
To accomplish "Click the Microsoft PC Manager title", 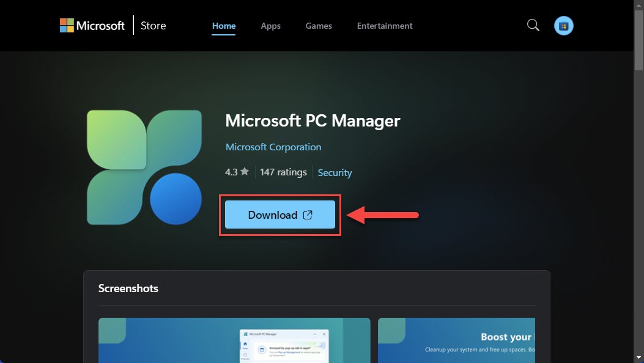I will (313, 120).
